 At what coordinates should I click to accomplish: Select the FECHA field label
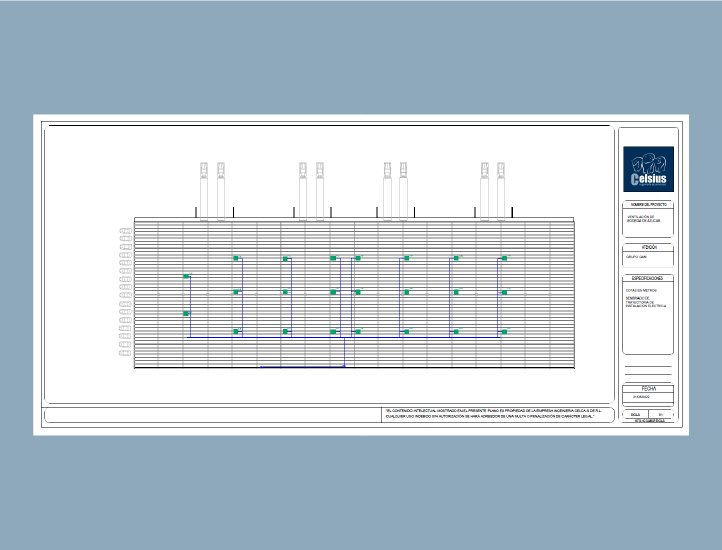click(x=648, y=388)
